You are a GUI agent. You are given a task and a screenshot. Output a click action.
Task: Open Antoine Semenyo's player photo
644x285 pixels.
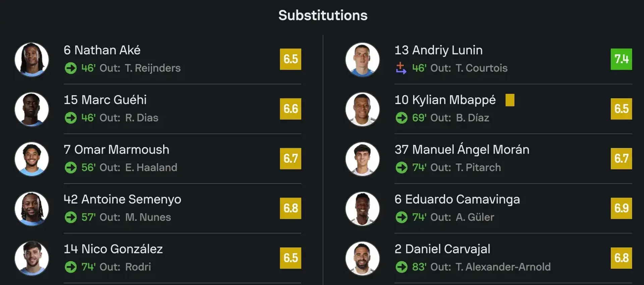(x=32, y=209)
